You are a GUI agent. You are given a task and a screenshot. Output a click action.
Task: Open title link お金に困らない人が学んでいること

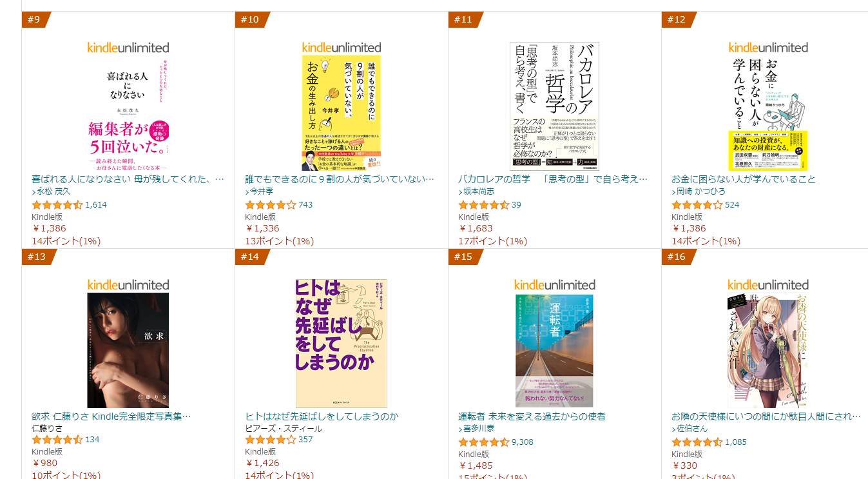click(x=743, y=179)
